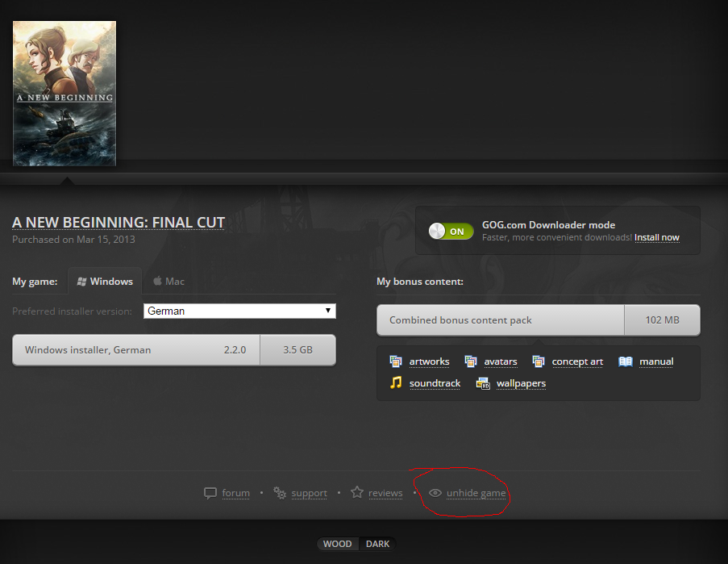The width and height of the screenshot is (728, 564).
Task: Download Windows installer, German 2.2.0
Action: 174,350
